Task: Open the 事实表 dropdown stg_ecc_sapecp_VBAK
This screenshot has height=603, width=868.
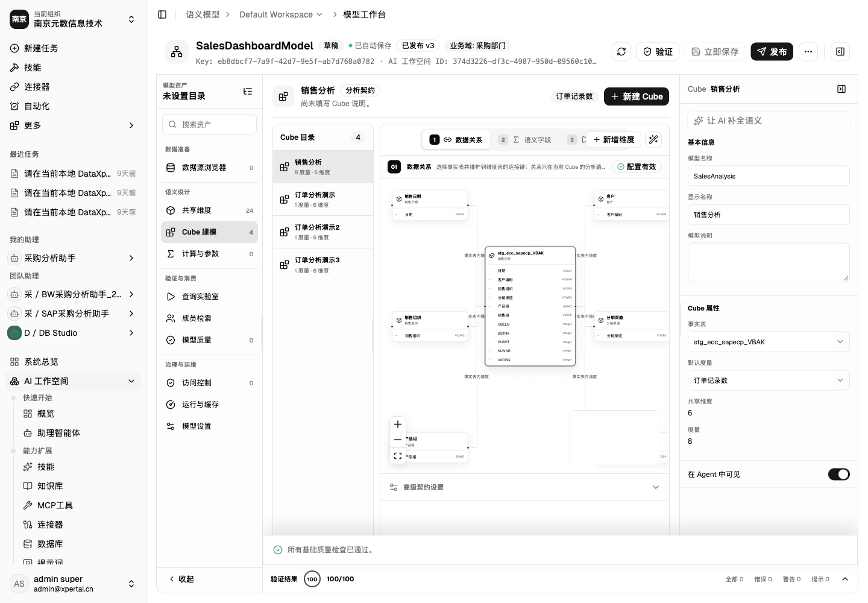Action: 769,342
